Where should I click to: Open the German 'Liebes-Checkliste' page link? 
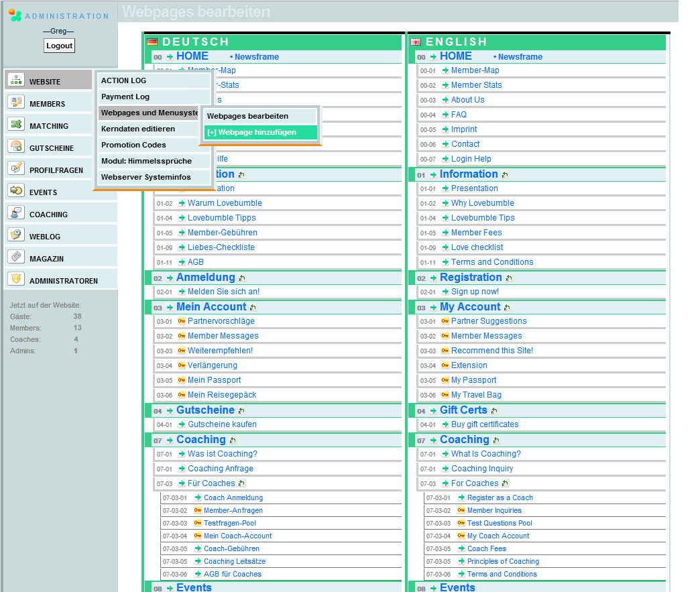221,247
